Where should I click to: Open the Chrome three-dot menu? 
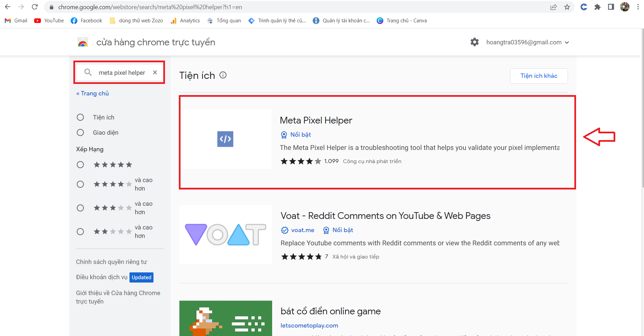(638, 7)
